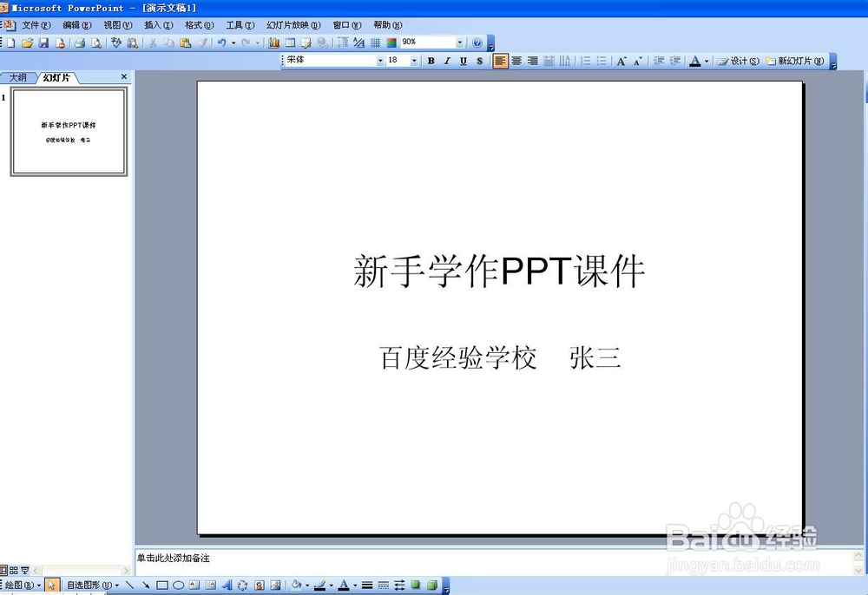This screenshot has width=868, height=595.
Task: Run spell check from the toolbar
Action: [115, 42]
